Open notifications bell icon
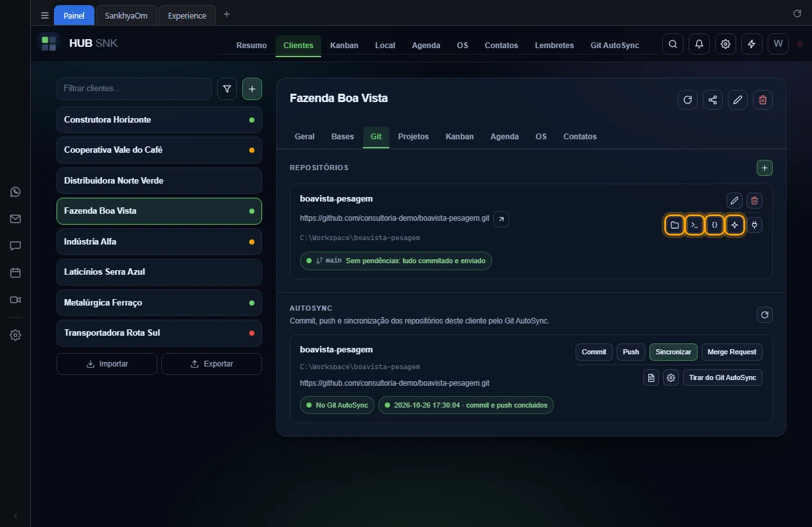The height and width of the screenshot is (527, 812). coord(699,44)
